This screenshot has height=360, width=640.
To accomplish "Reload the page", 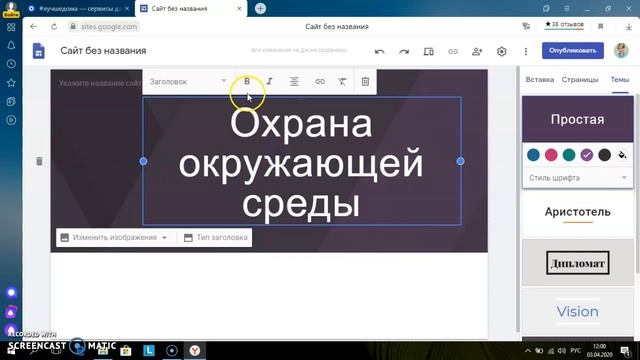I will click(54, 27).
